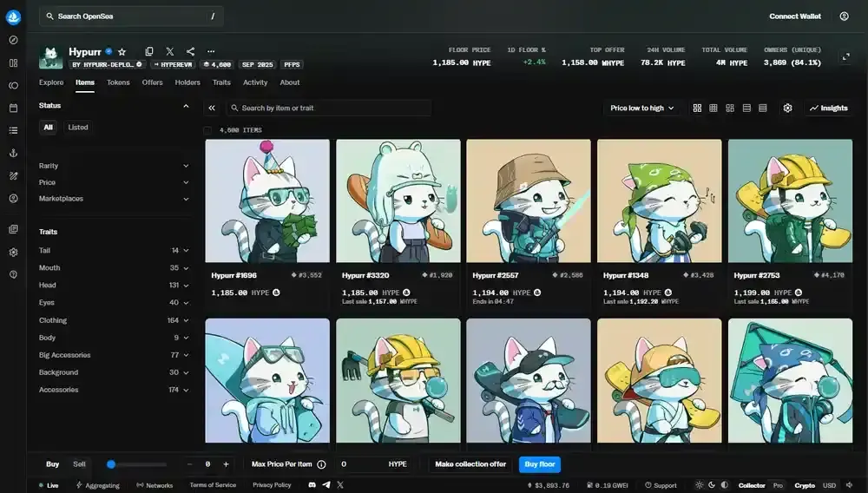Click Make collection offer
Viewport: 868px width, 493px height.
(x=470, y=464)
